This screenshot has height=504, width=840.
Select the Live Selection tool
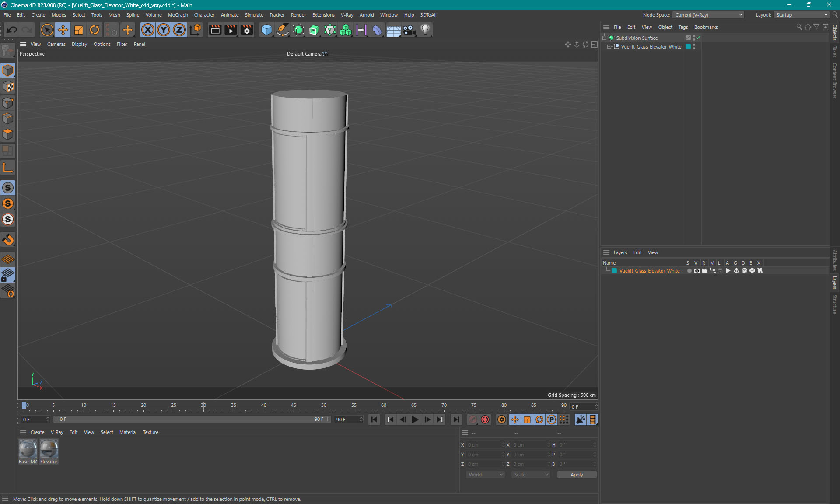(x=47, y=30)
